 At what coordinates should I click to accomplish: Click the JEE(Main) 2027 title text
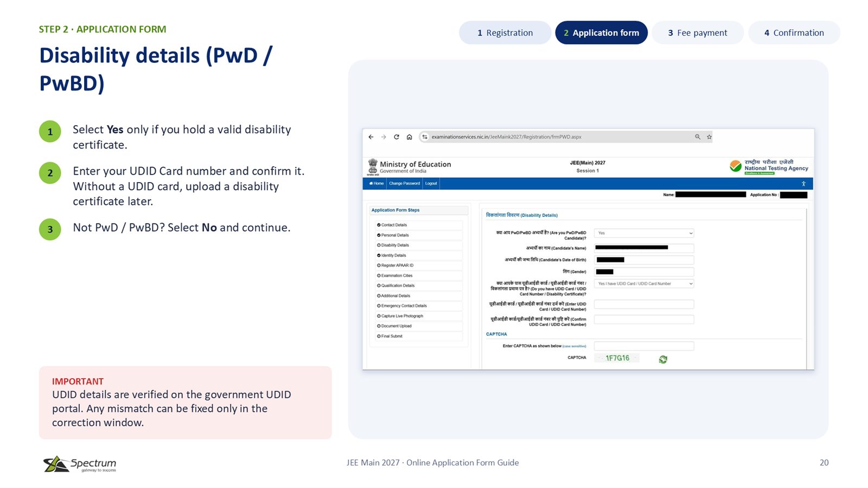point(588,163)
